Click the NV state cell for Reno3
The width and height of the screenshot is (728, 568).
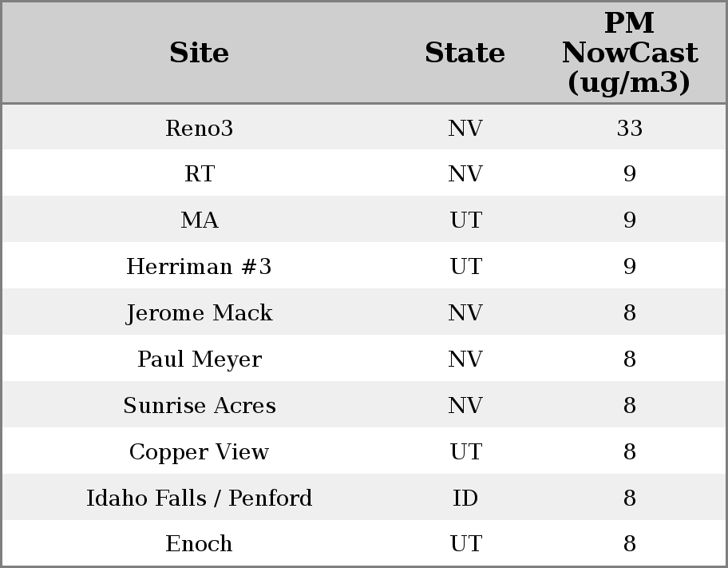[465, 128]
